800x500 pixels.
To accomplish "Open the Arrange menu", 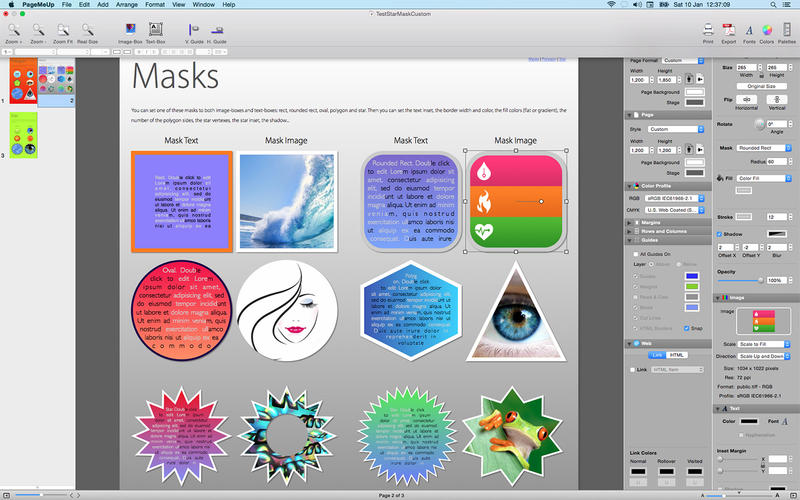I will [127, 5].
